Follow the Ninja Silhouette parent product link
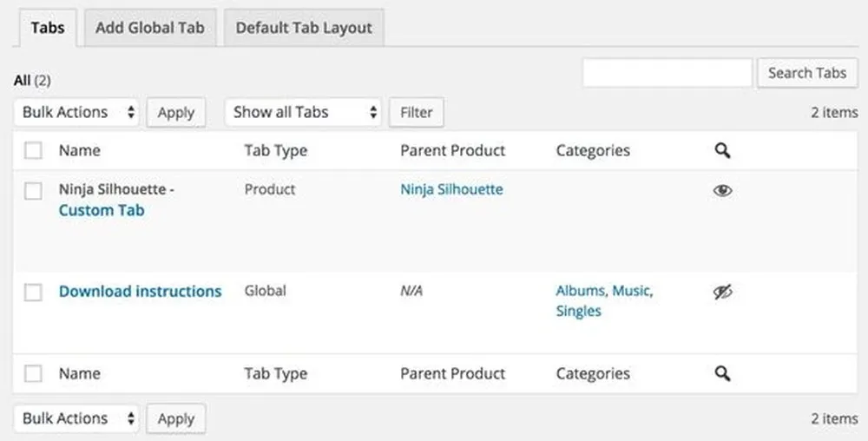Image resolution: width=868 pixels, height=441 pixels. coord(451,189)
